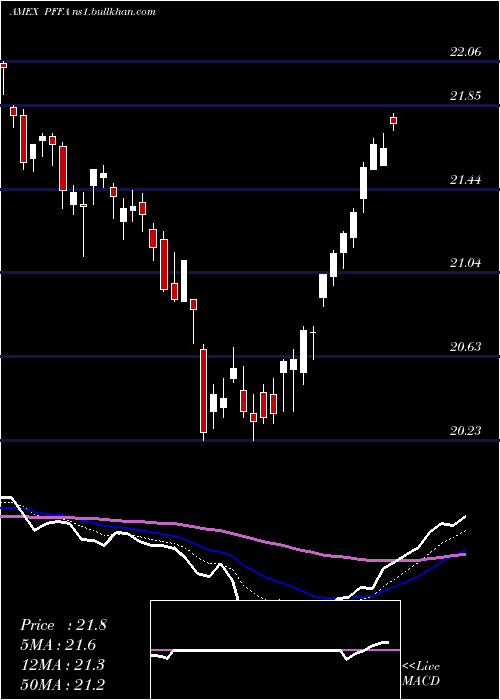Select the 21.04 price level label
The image size is (500, 700).
pyautogui.click(x=466, y=262)
